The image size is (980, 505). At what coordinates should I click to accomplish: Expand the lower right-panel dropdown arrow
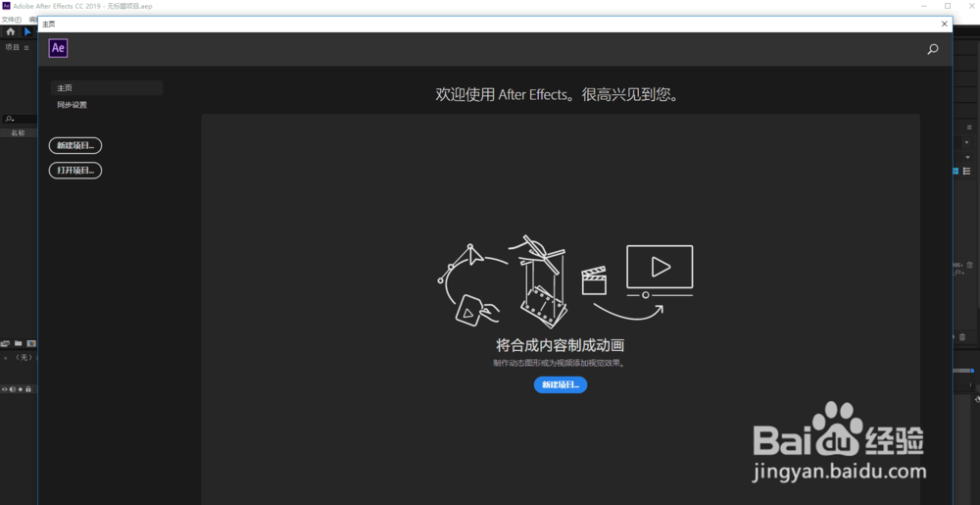(x=967, y=157)
